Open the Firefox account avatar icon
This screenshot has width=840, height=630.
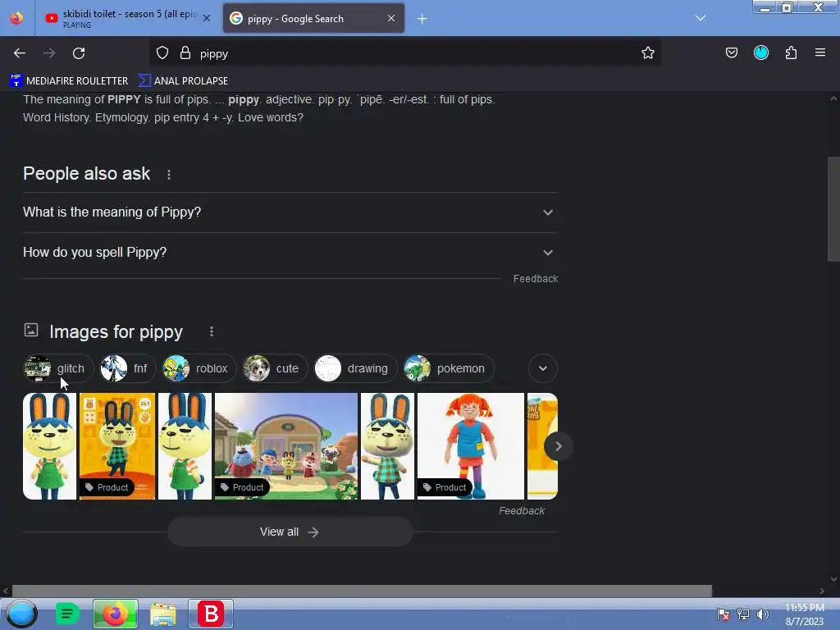(760, 53)
